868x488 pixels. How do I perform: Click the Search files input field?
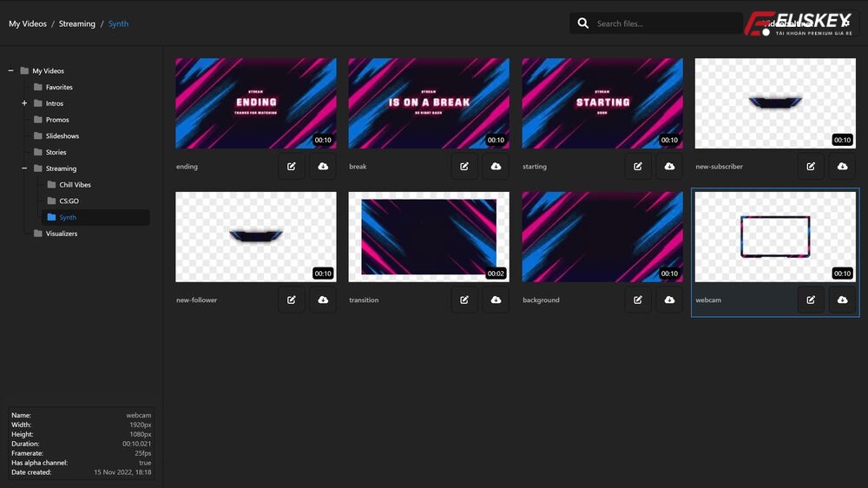point(660,23)
